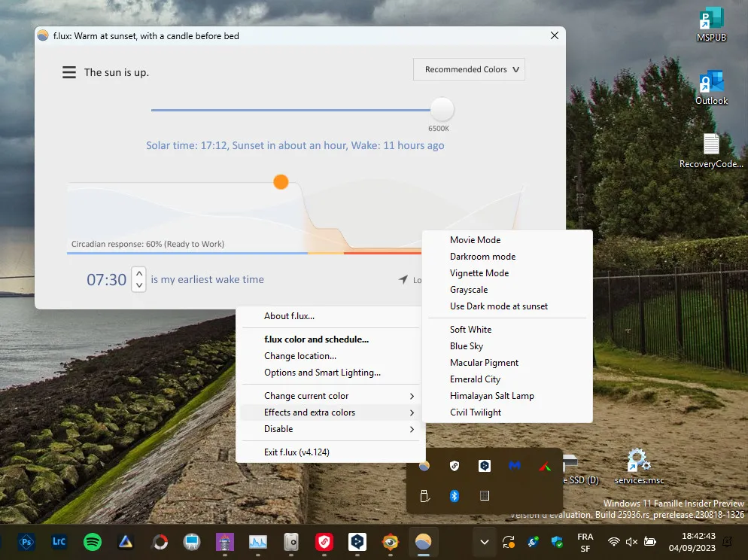Image resolution: width=748 pixels, height=560 pixels.
Task: Close the f.lux window
Action: [555, 36]
